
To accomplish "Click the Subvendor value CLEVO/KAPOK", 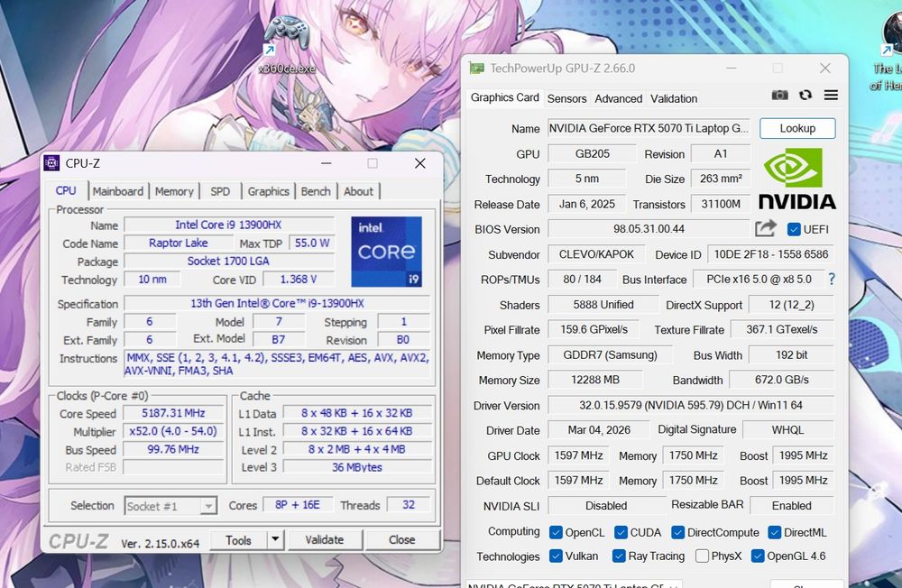I will 596,254.
